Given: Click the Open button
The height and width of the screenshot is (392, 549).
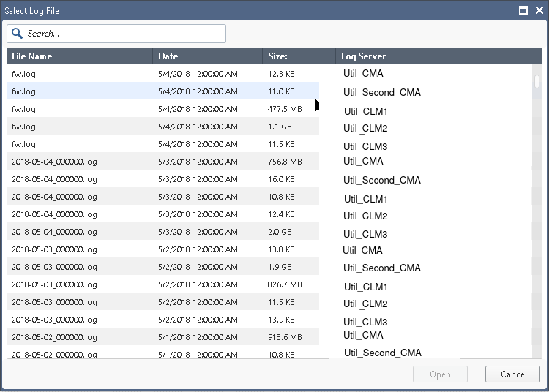Looking at the screenshot, I should (440, 374).
